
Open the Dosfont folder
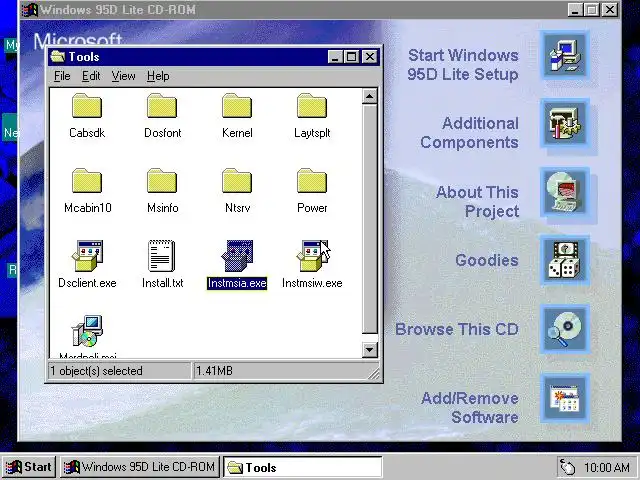[x=162, y=106]
